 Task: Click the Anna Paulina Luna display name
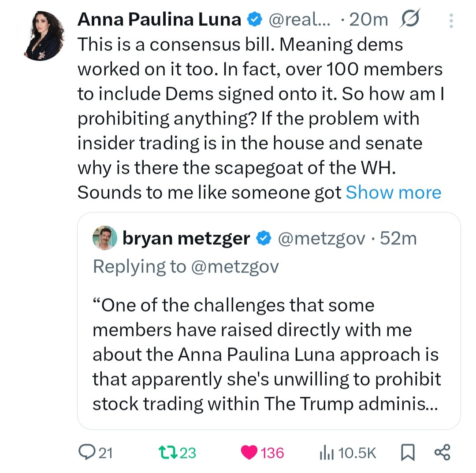click(159, 20)
